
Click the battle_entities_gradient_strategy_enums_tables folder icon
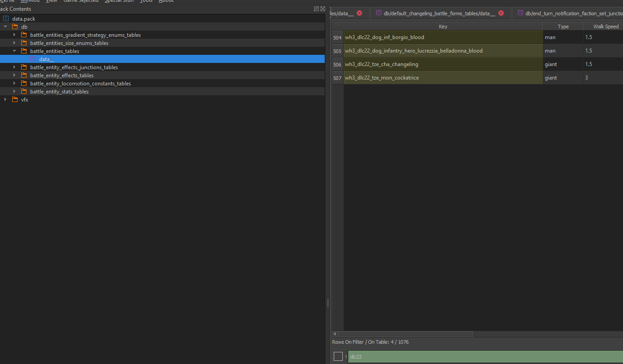click(24, 35)
